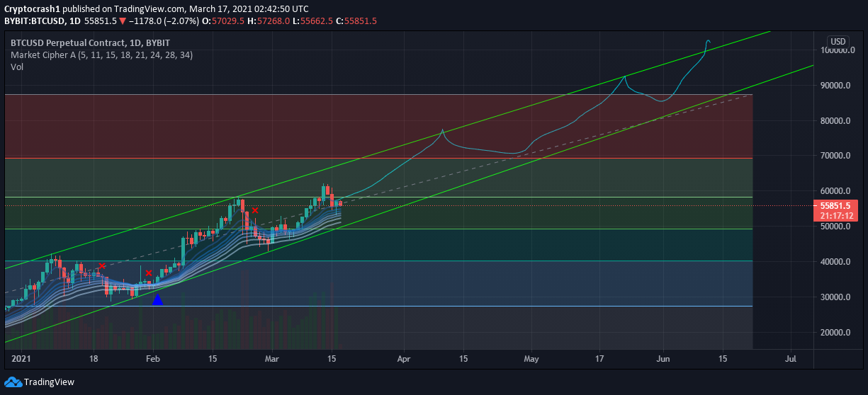The image size is (868, 395).
Task: Click the BYBIT:BTCUSD symbol in header
Action: [x=35, y=21]
